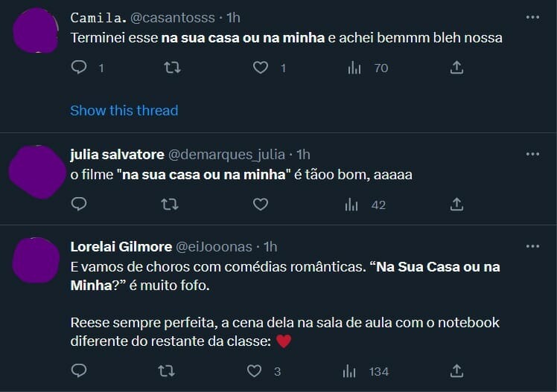This screenshot has height=392, width=557.
Task: Click julia salvatore's purple avatar
Action: click(36, 172)
